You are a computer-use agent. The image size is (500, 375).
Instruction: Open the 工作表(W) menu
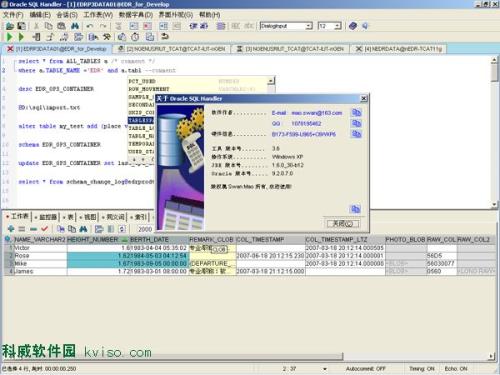click(x=98, y=15)
